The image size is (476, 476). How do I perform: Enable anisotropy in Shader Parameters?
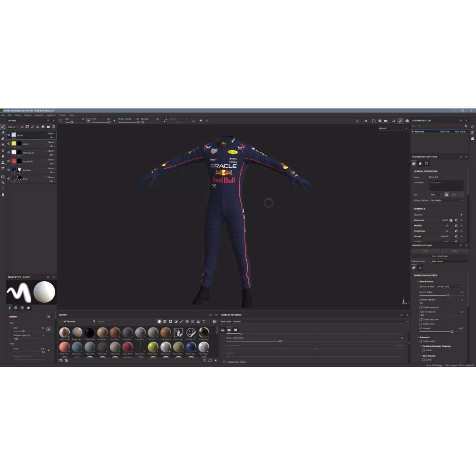[x=421, y=307]
